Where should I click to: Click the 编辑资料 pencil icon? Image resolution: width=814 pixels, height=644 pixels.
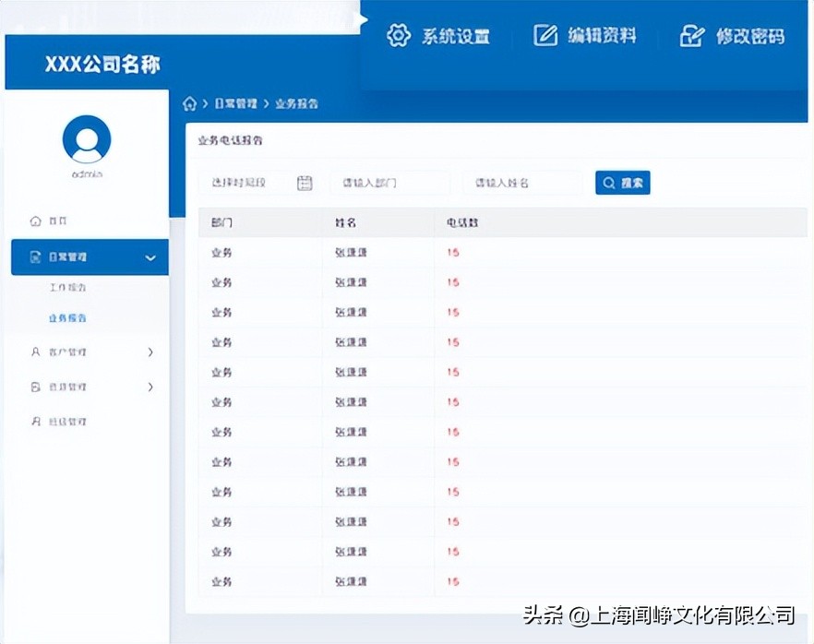coord(545,35)
